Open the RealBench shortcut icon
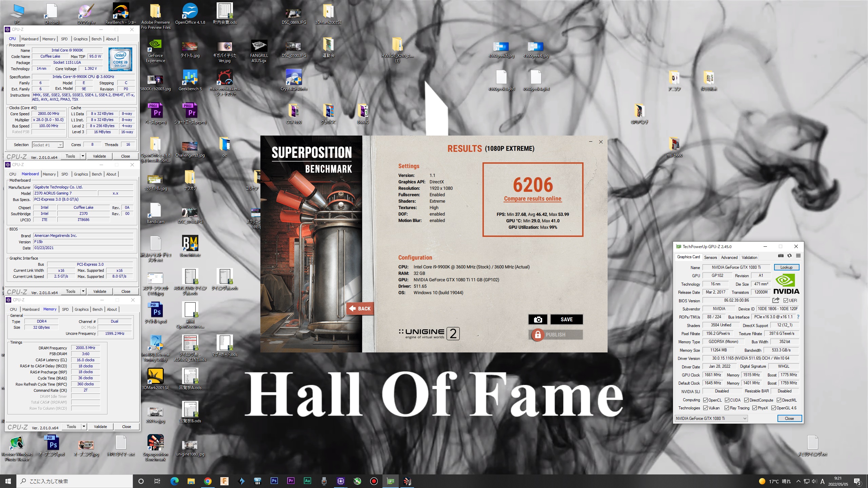This screenshot has height=488, width=868. (121, 14)
